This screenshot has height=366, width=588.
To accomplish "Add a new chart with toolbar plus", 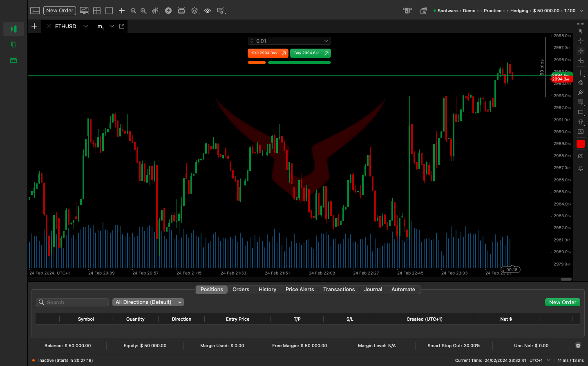I will pyautogui.click(x=122, y=11).
